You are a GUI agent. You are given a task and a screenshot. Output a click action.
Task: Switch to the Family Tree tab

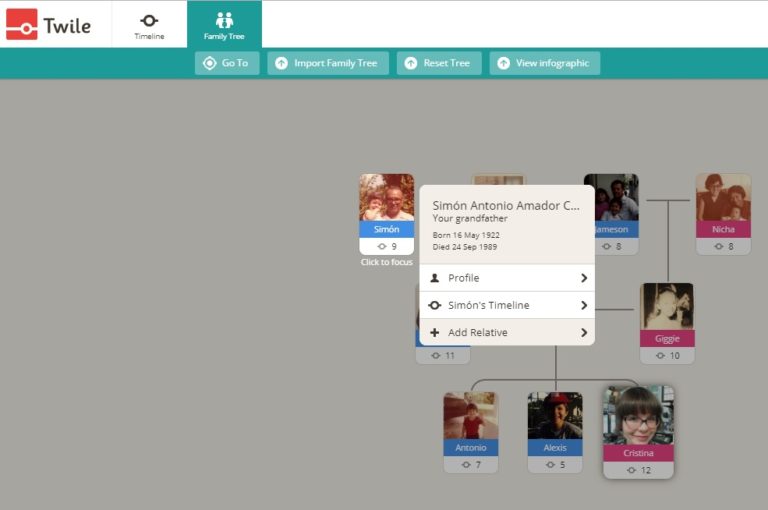[224, 25]
